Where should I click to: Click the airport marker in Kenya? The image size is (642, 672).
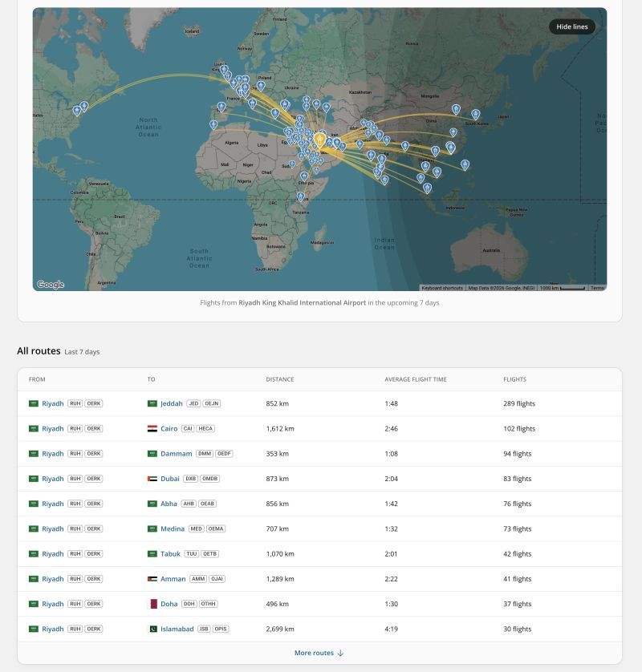(301, 196)
